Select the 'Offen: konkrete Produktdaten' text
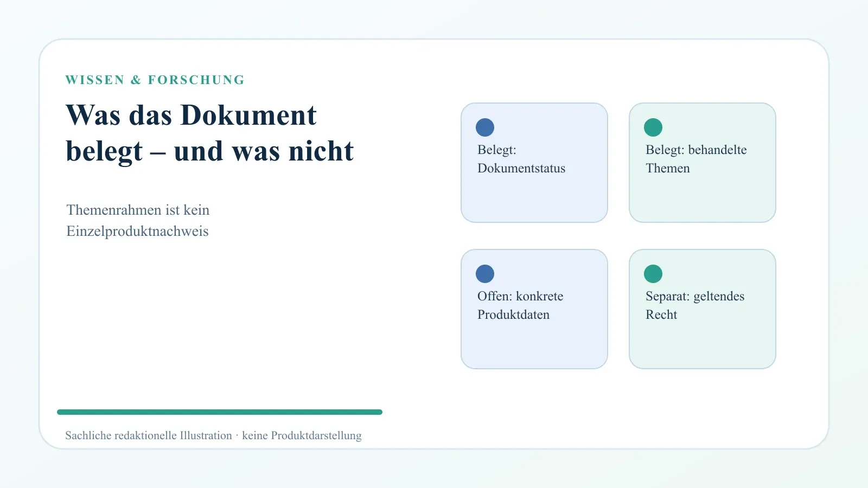The width and height of the screenshot is (868, 488). coord(520,305)
